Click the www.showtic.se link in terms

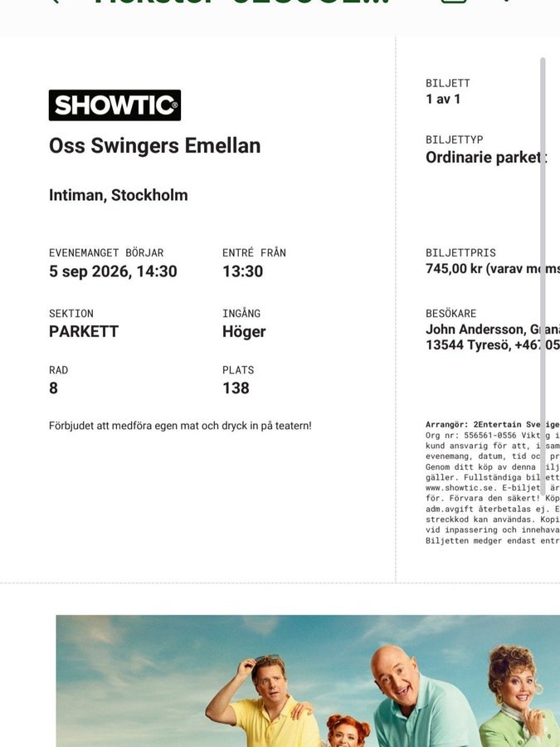[x=459, y=488]
